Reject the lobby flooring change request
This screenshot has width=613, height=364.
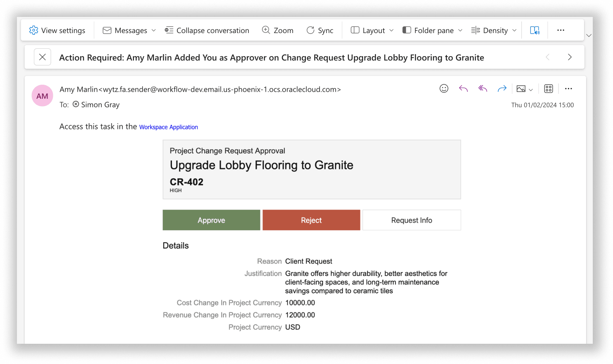tap(311, 220)
